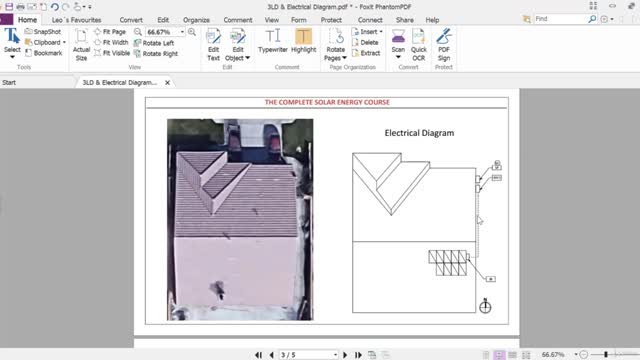Enable continuous page view mode
Screen dimensions: 640x360
coord(499,355)
